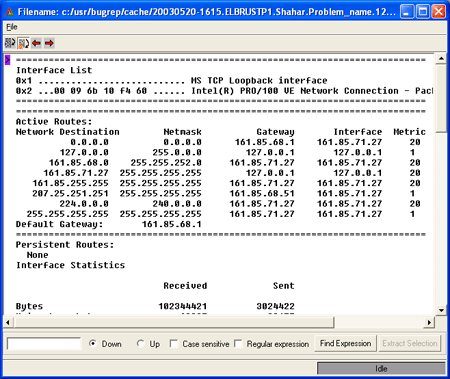The width and height of the screenshot is (450, 379).
Task: Click the horizontal scrollbar thumb
Action: point(173,322)
